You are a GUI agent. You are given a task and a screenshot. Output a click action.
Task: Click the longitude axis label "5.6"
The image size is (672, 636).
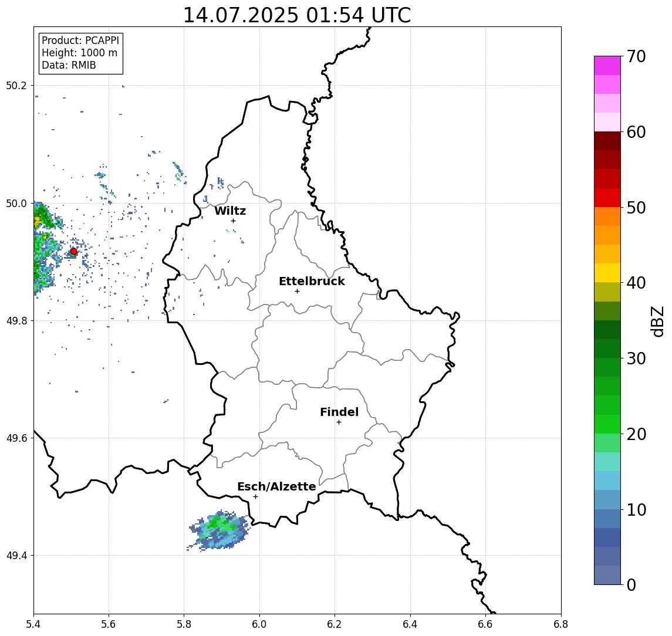[x=109, y=624]
